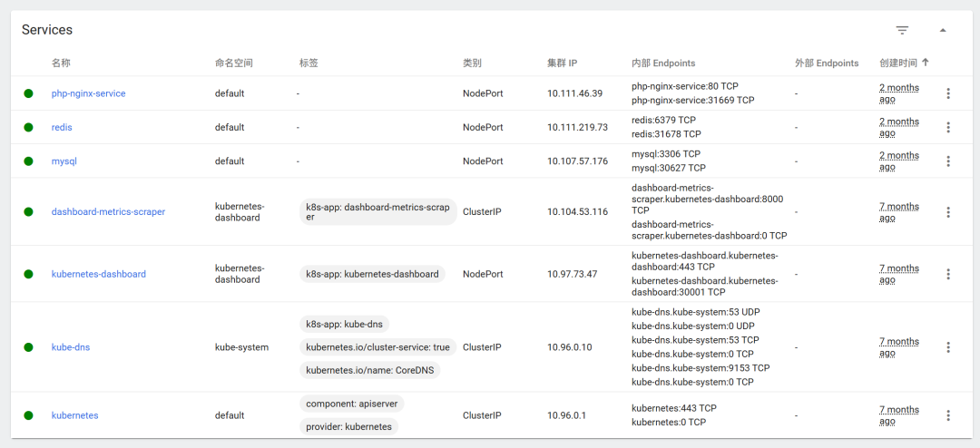980x448 pixels.
Task: Open the kube-dns service link
Action: point(71,346)
